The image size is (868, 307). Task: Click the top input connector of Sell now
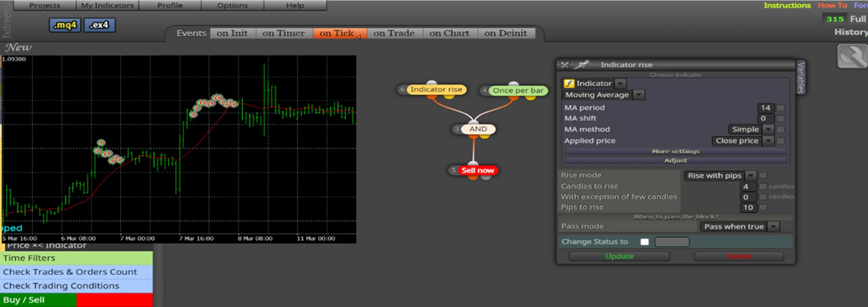(x=473, y=164)
